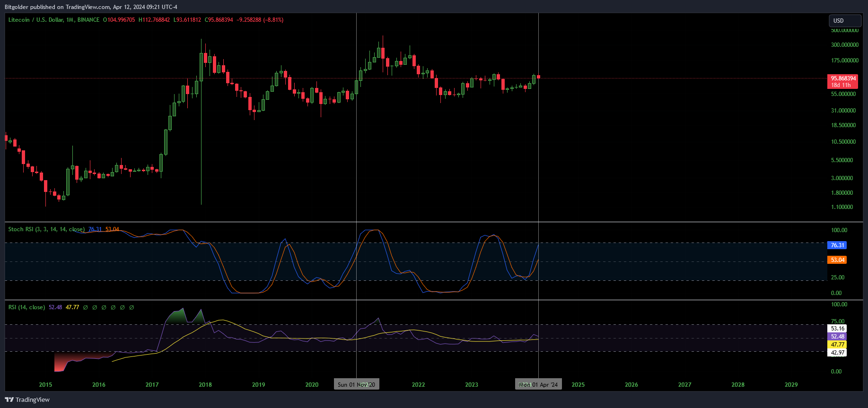Click the orange 53.04 axis tag
The image size is (868, 408).
(837, 260)
